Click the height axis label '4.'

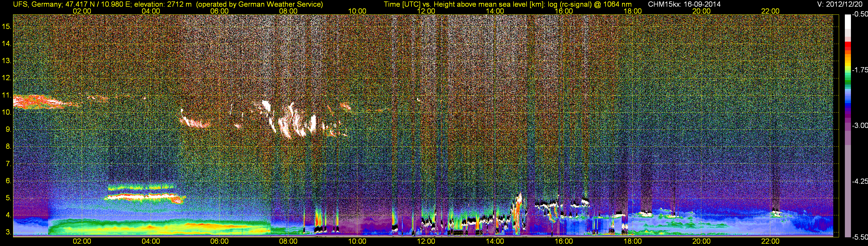click(x=8, y=215)
